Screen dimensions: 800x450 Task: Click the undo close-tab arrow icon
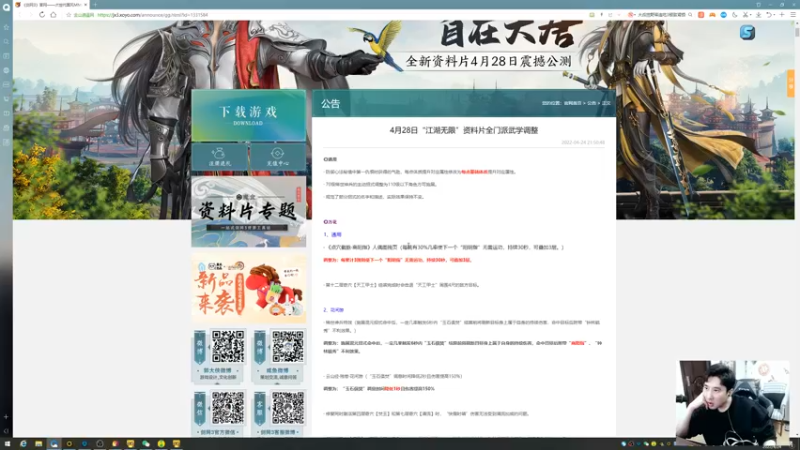pyautogui.click(x=770, y=15)
